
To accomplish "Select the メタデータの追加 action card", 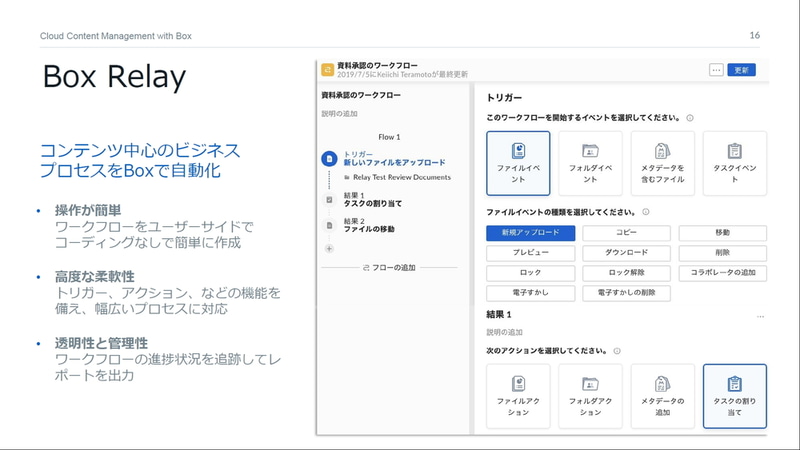I will tap(662, 396).
